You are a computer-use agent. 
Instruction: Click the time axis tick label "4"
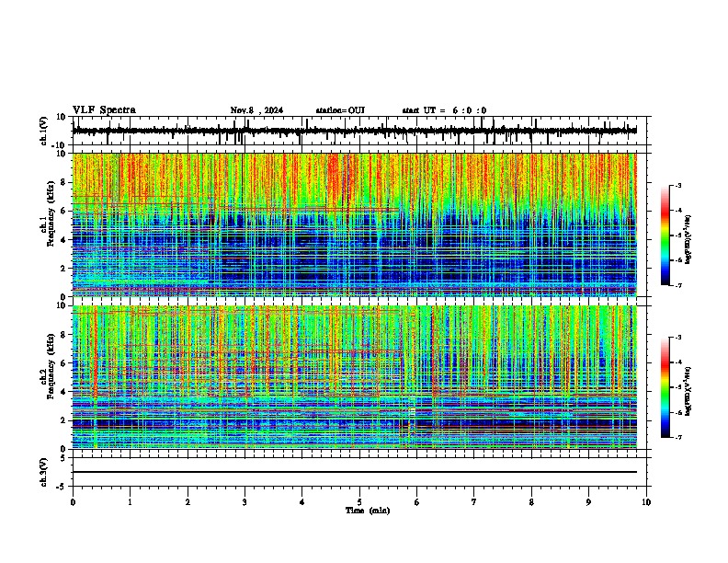pyautogui.click(x=302, y=502)
